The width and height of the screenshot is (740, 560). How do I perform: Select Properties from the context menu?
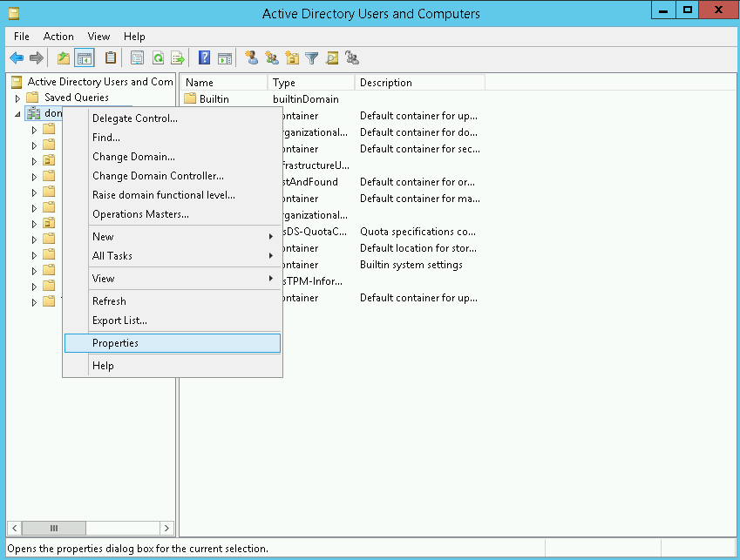(173, 343)
